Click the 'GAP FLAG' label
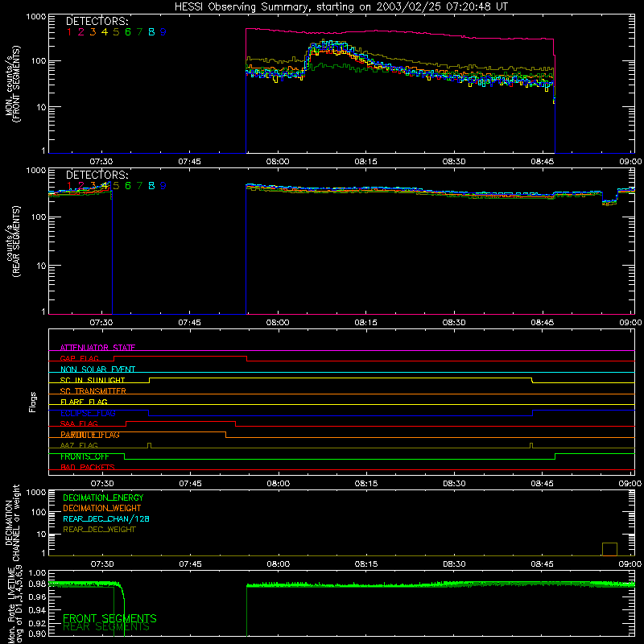 click(79, 358)
